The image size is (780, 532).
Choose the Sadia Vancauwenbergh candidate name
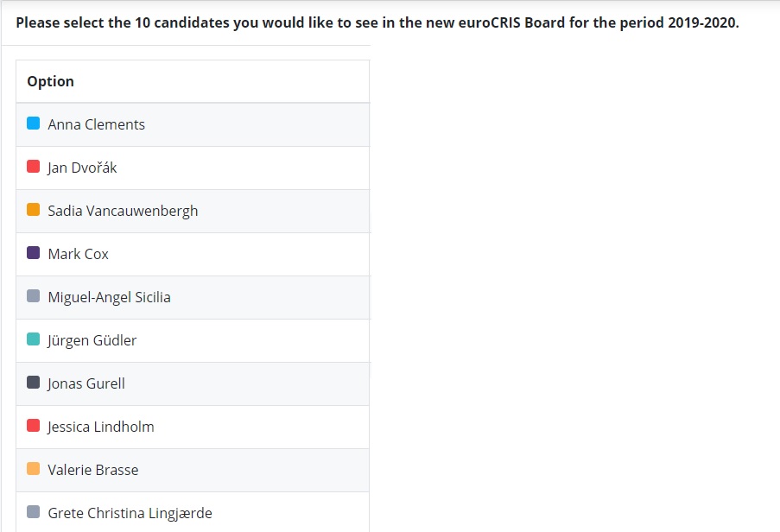(123, 211)
